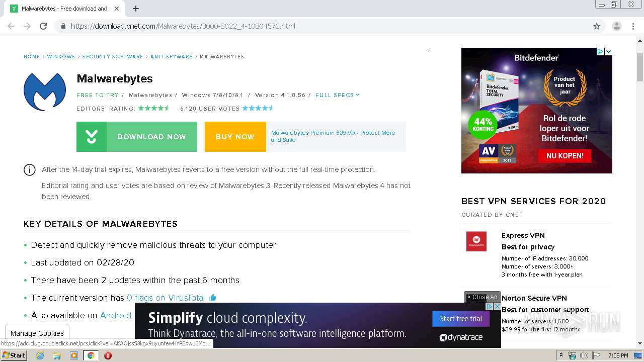Click the Manage Cookies button
This screenshot has width=644, height=362.
(37, 333)
